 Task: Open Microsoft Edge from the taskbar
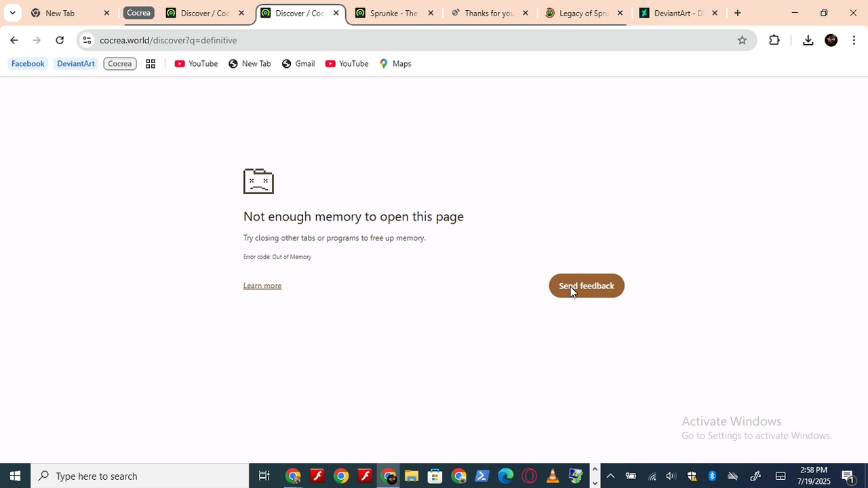(506, 476)
